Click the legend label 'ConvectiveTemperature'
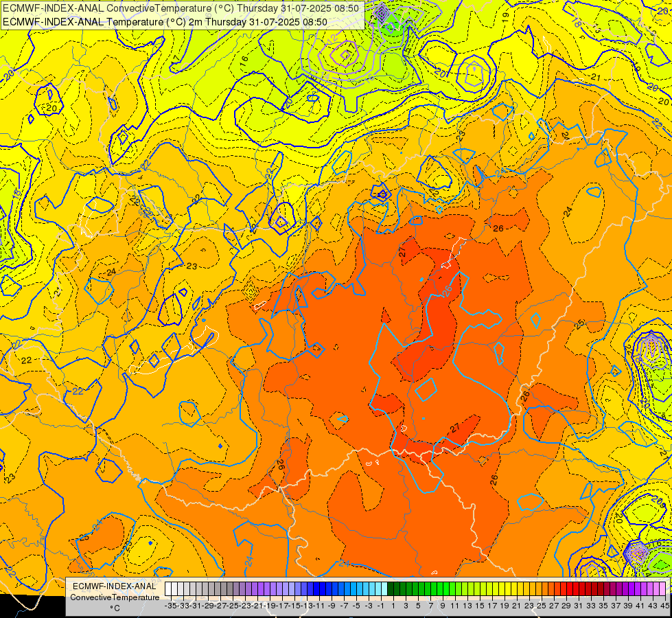 pyautogui.click(x=115, y=597)
